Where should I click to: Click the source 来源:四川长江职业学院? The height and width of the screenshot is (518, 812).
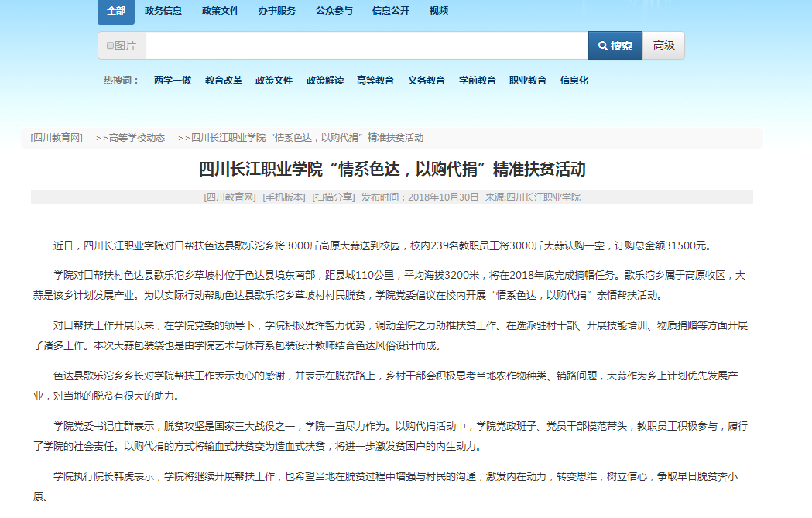[x=533, y=197]
